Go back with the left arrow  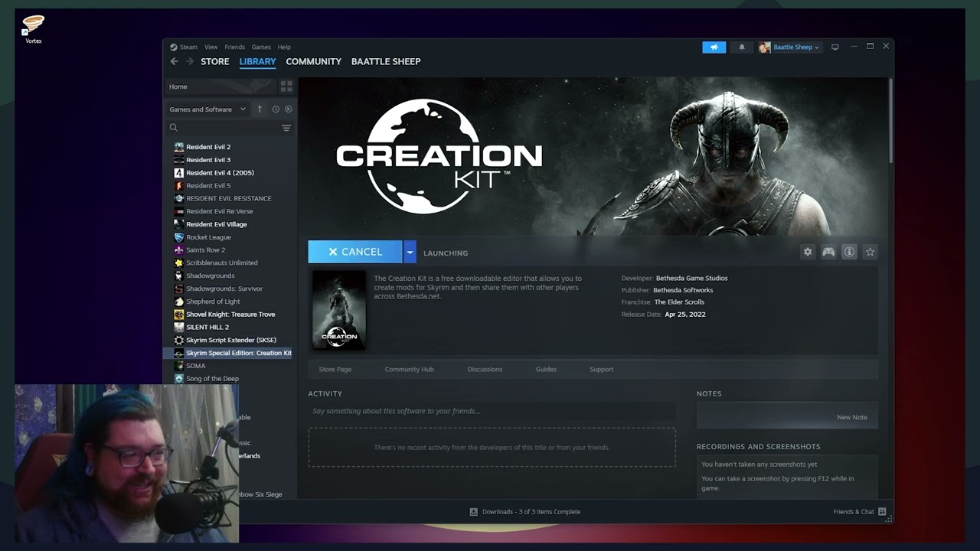click(174, 61)
